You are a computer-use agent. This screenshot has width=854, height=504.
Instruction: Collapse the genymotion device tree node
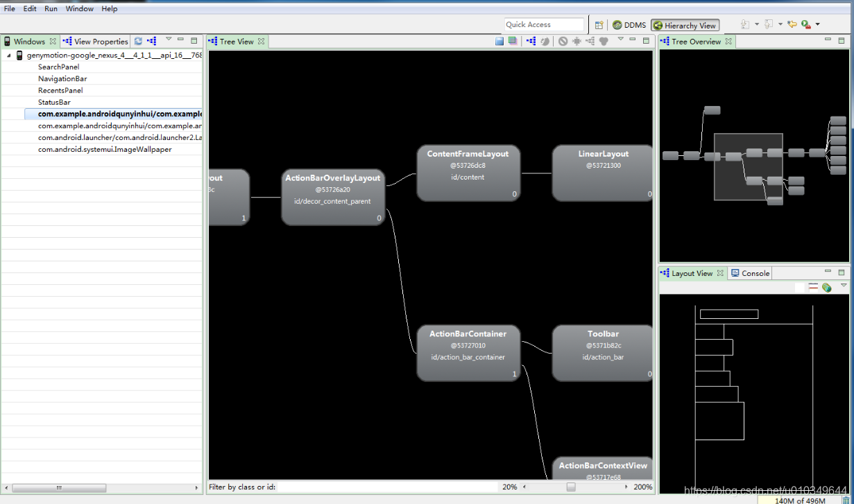point(9,55)
